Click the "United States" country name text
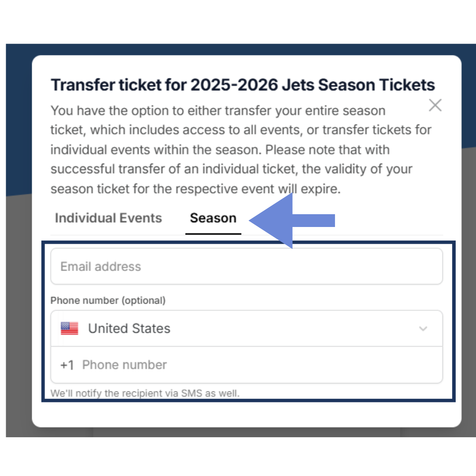This screenshot has height=476, width=476. click(x=129, y=328)
